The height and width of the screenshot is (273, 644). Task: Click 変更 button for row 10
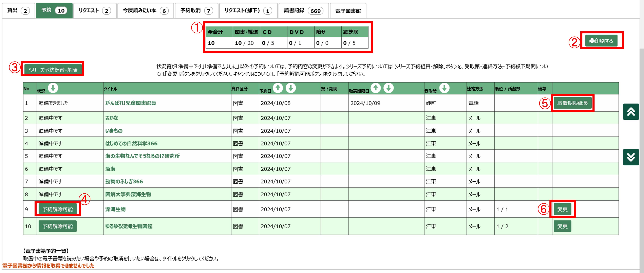(x=562, y=226)
